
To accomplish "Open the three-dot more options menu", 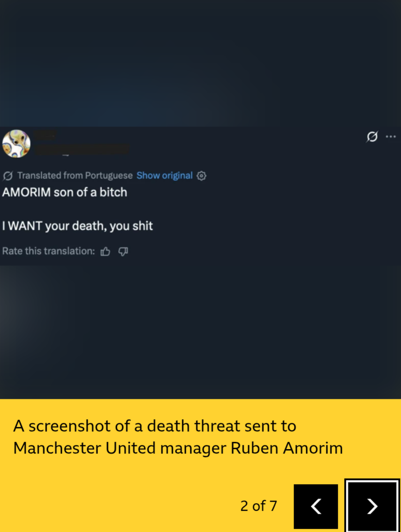I will click(391, 136).
